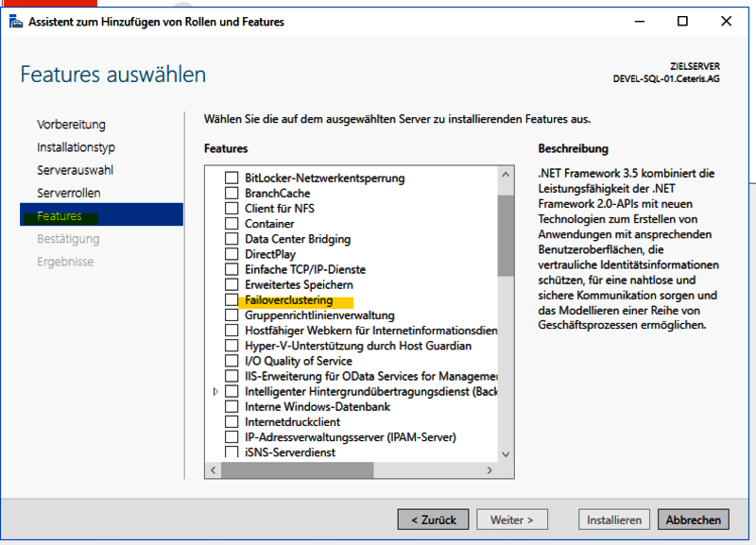Screen dimensions: 756x545
Task: Enable Gruppenrichtlinienverwaltung checkbox
Action: (232, 315)
